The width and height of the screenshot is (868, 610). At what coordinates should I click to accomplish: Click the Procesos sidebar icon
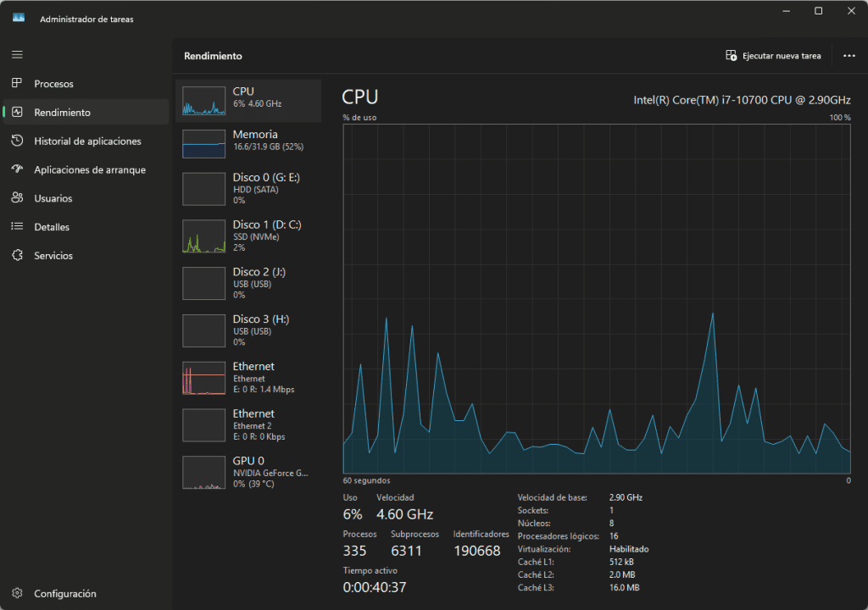[17, 84]
